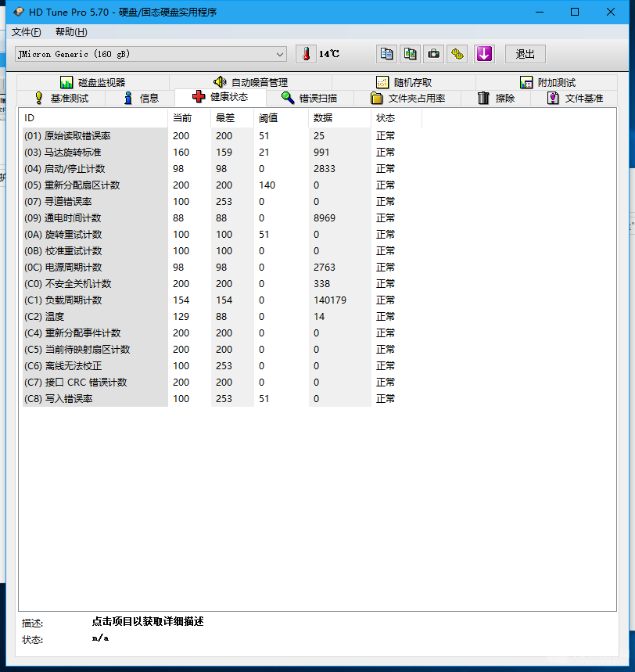The width and height of the screenshot is (635, 672).
Task: Click the trash can icon on 擦除 tab
Action: click(x=483, y=98)
